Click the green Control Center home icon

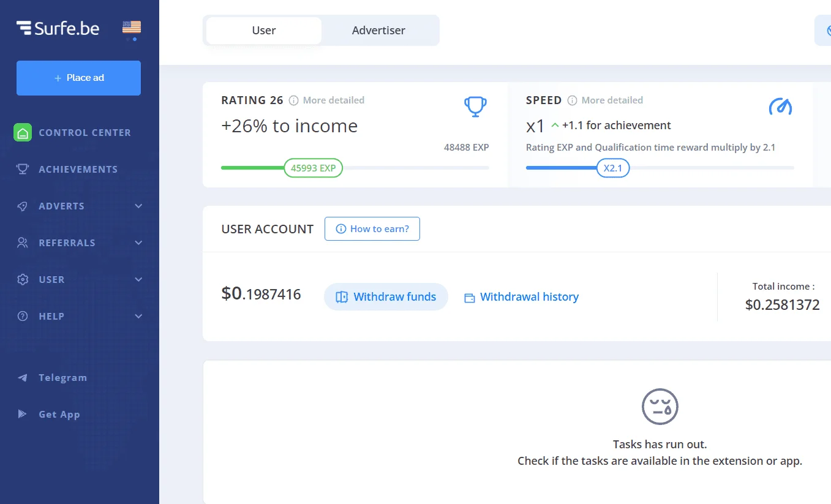click(x=23, y=132)
